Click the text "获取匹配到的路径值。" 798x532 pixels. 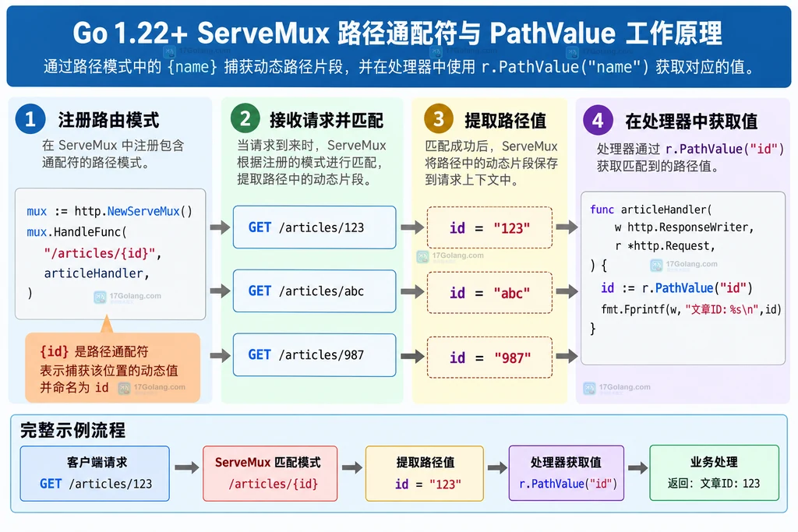(x=658, y=167)
